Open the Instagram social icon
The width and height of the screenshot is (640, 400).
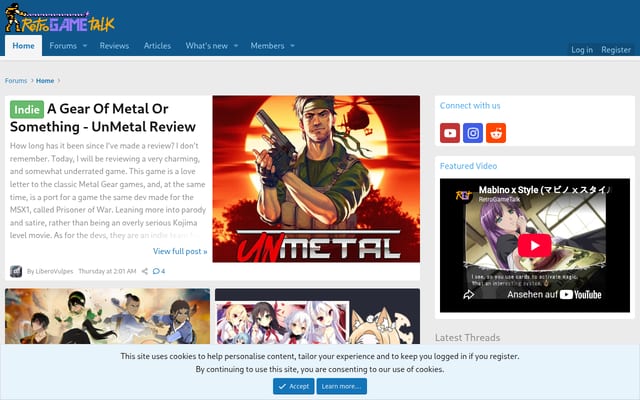473,133
